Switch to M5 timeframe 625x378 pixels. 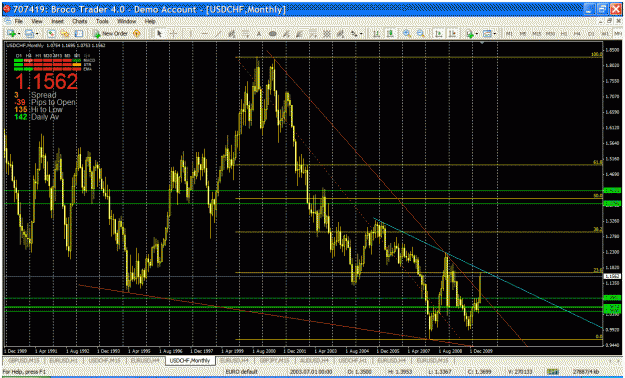click(x=523, y=34)
